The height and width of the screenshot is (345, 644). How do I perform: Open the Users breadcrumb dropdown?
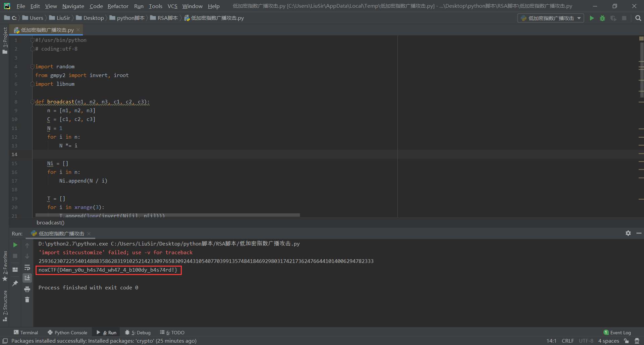coord(33,18)
